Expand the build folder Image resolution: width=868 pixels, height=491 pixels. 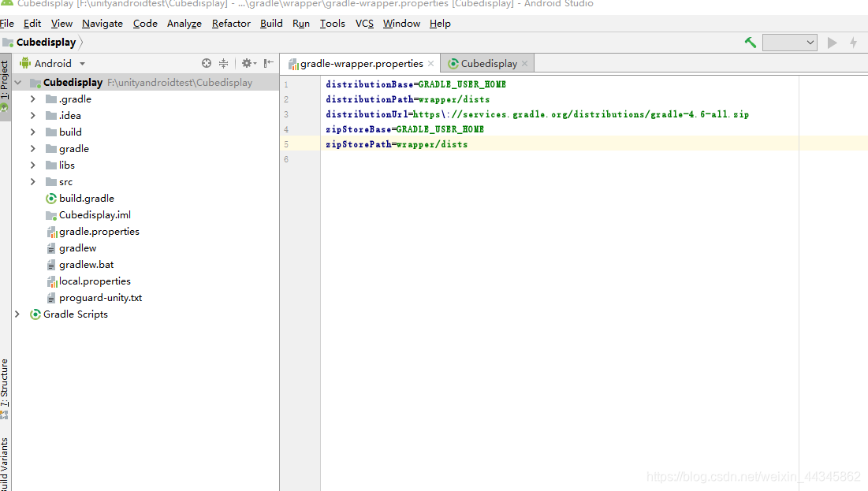[x=32, y=132]
